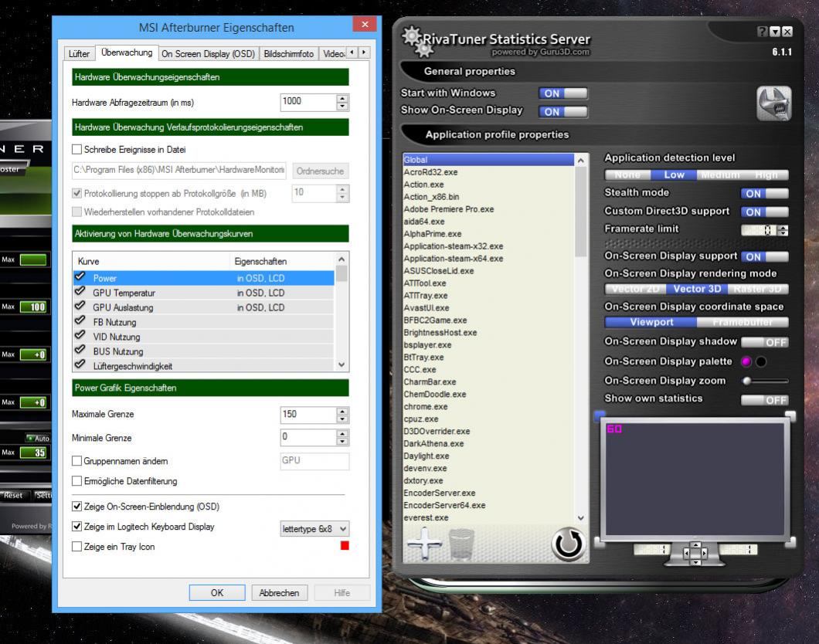The height and width of the screenshot is (644, 819).
Task: Click the Hardware Abfragezeitraum input field
Action: tap(308, 102)
